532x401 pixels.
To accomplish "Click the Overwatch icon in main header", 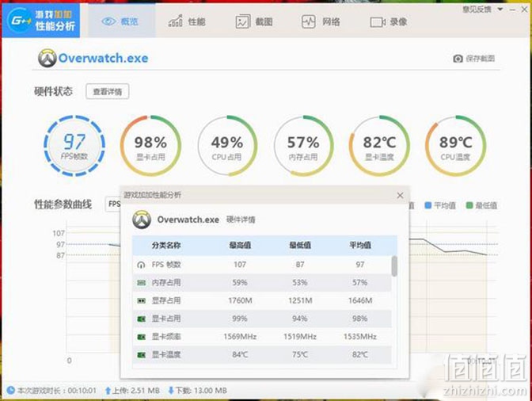I will click(x=47, y=58).
